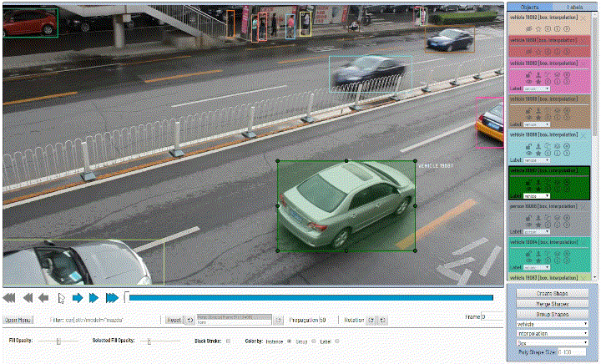The image size is (601, 364).
Task: Choose Color by Label radio option
Action: [337, 341]
